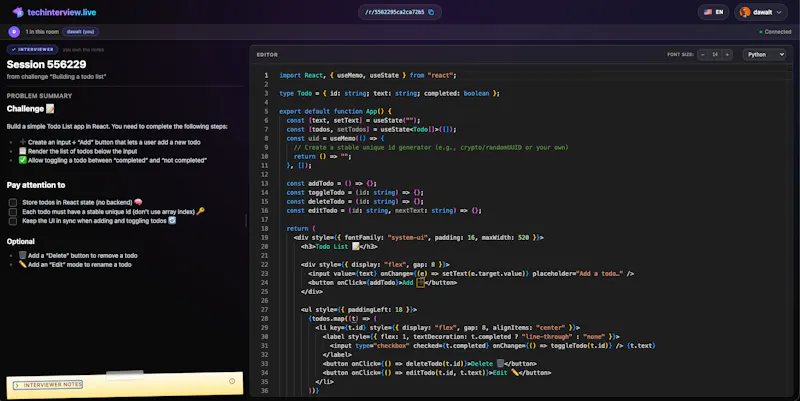Click the Interviewer role badge
Screen dimensions: 800x401
pyautogui.click(x=32, y=49)
